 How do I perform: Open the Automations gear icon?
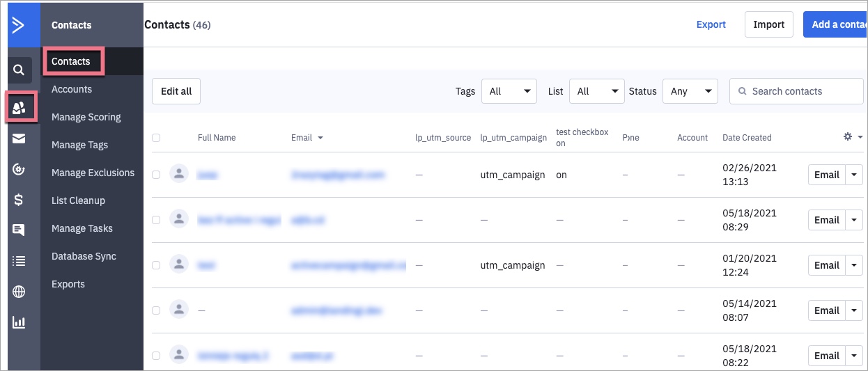(19, 169)
